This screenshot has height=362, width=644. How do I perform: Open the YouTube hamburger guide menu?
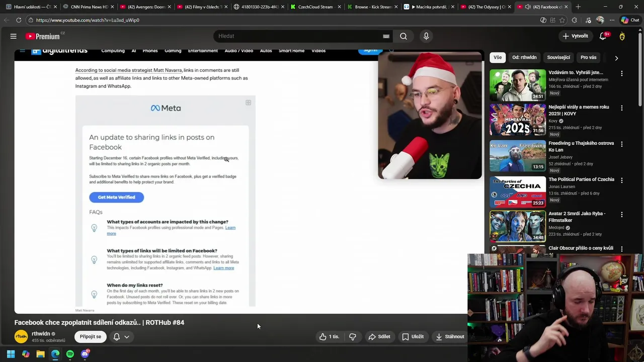pyautogui.click(x=14, y=36)
